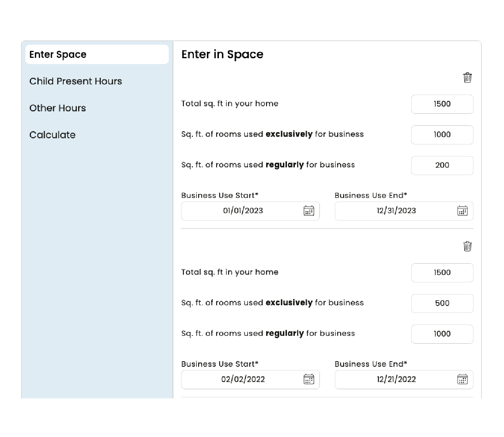504x437 pixels.
Task: Click the 12/31/2023 Business Use End text
Action: pyautogui.click(x=396, y=211)
